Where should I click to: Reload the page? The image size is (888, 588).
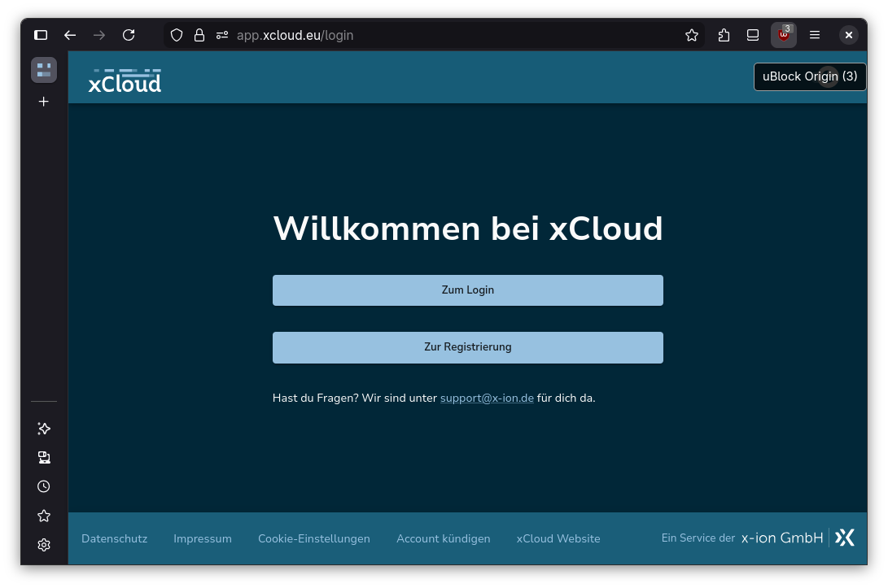[129, 35]
